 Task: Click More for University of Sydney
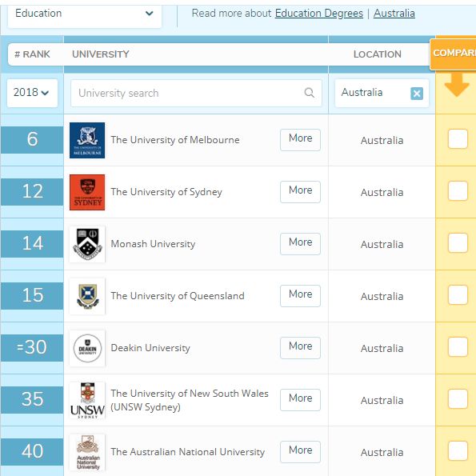pyautogui.click(x=300, y=191)
